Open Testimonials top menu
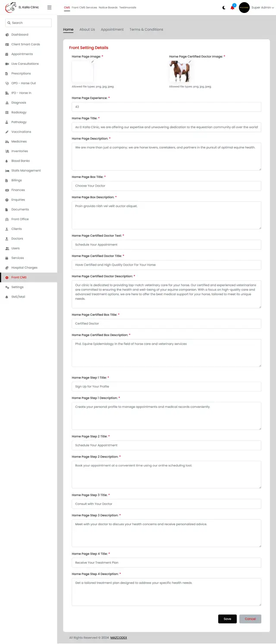 click(128, 8)
